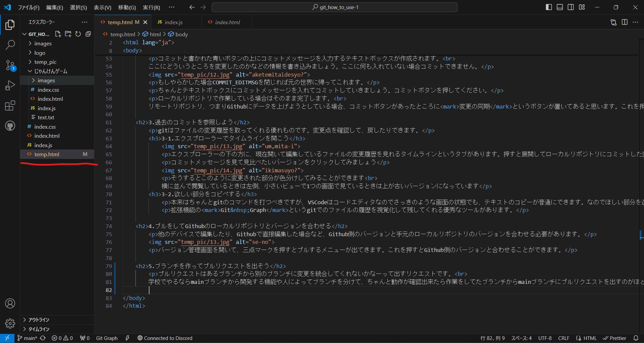Open the 表示(V) menu

point(102,7)
